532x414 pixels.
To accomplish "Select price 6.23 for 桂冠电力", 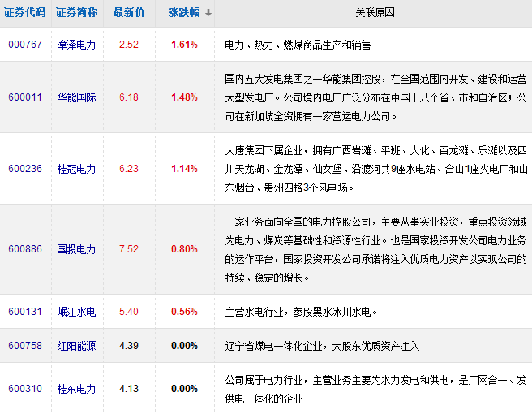I will [129, 169].
